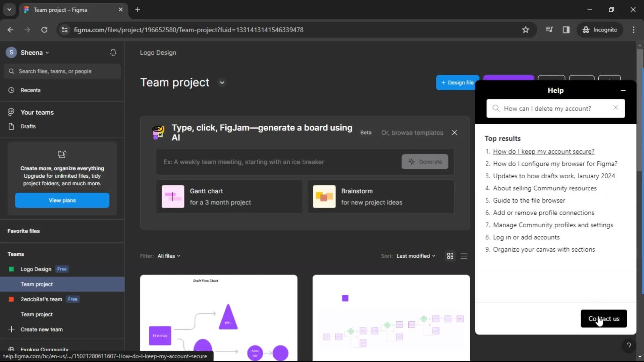The height and width of the screenshot is (362, 644).
Task: Choose the Brainstorm suggestion
Action: (381, 197)
